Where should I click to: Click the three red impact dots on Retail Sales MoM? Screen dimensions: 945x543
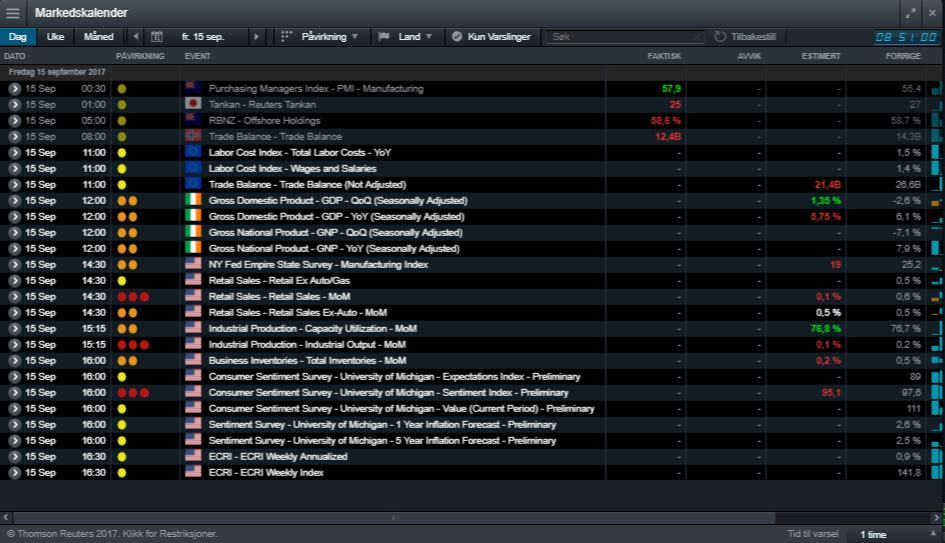click(x=133, y=297)
